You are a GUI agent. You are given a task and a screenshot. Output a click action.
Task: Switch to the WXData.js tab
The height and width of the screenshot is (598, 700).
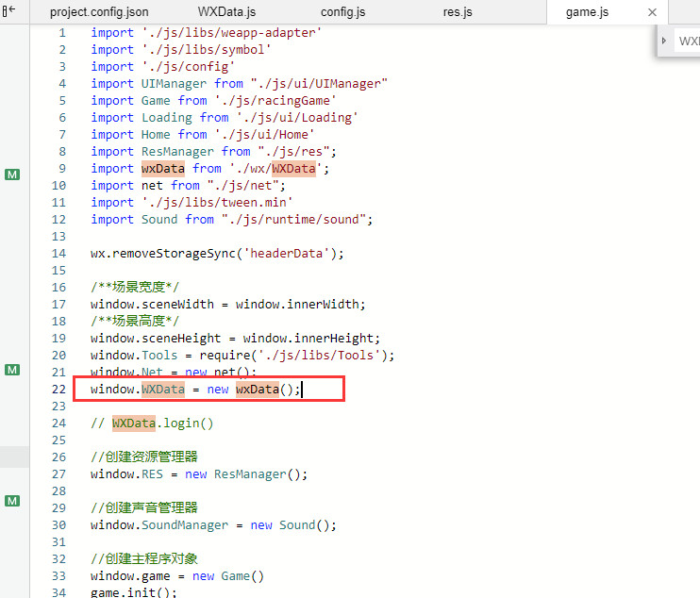226,12
